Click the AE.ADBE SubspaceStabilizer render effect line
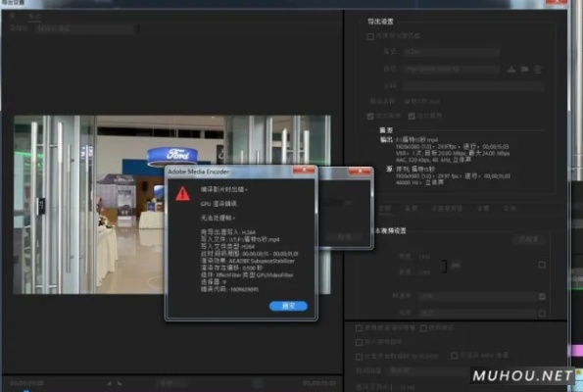This screenshot has width=583, height=392. click(248, 261)
